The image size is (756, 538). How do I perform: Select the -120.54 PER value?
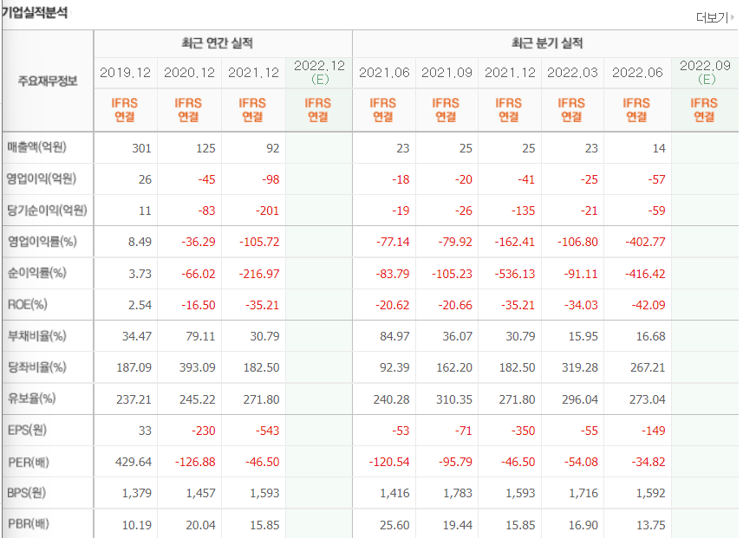click(x=389, y=463)
